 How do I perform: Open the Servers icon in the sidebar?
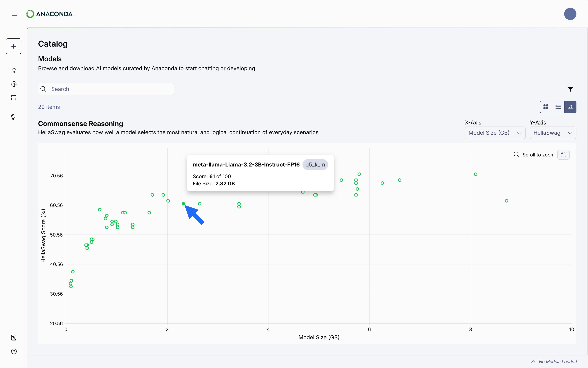[x=14, y=98]
